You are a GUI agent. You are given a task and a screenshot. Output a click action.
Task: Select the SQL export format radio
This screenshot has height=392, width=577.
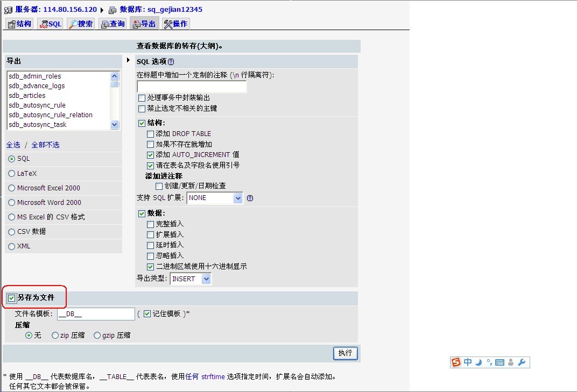(11, 159)
